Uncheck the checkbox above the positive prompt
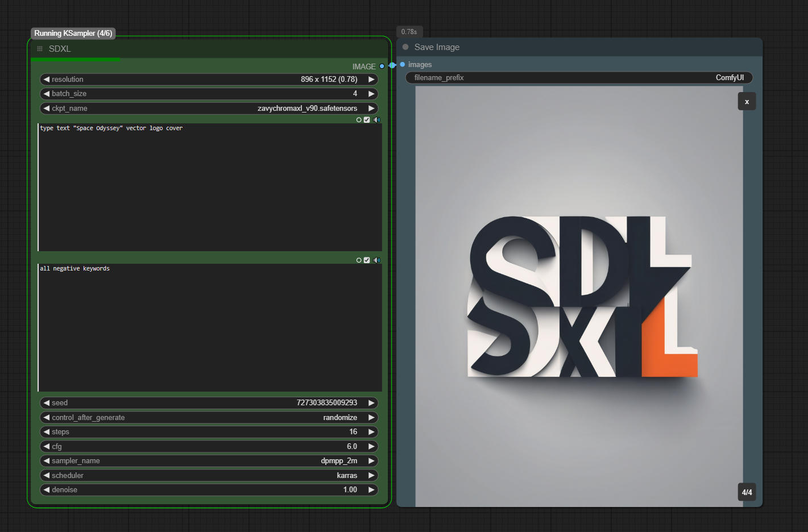808x532 pixels. 367,120
